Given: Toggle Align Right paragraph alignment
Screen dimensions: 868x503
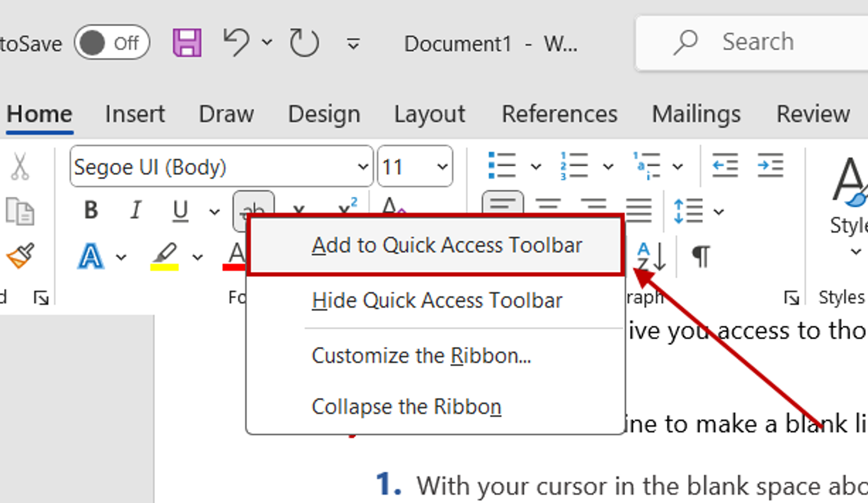Looking at the screenshot, I should click(593, 204).
